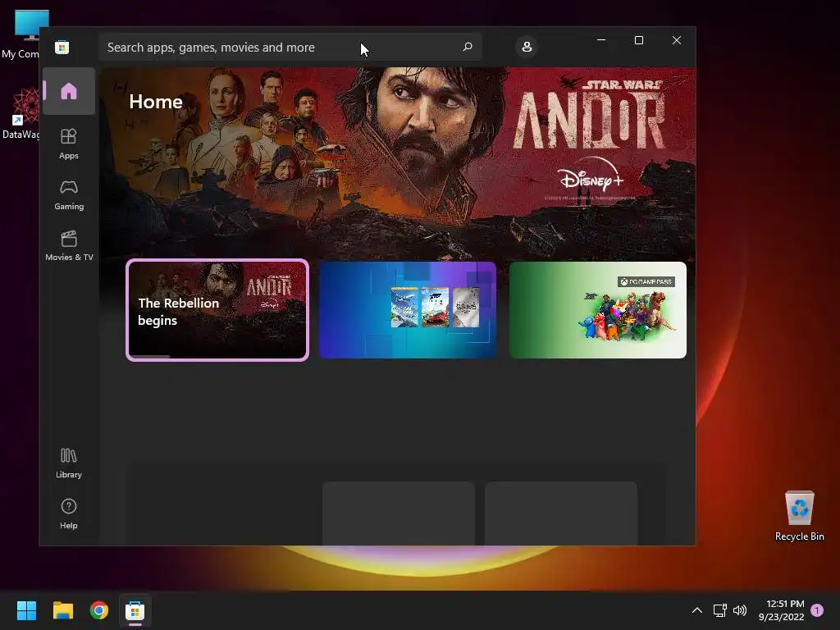Show hidden tray icons chevron

click(x=697, y=610)
